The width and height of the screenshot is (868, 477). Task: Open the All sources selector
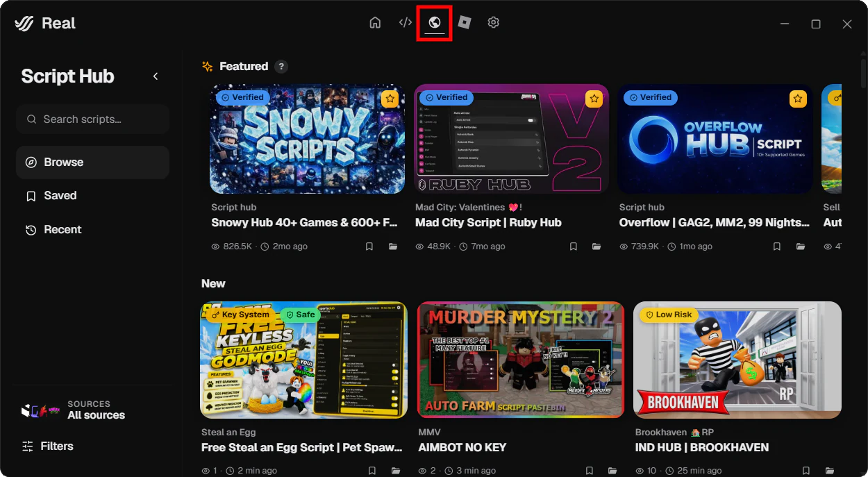click(x=74, y=410)
